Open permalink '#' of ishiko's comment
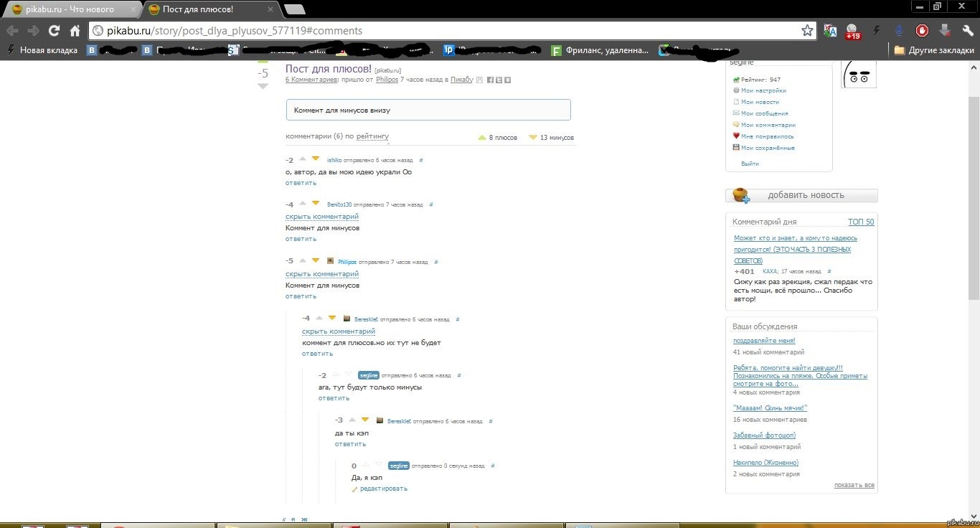Image resolution: width=980 pixels, height=528 pixels. (x=421, y=160)
